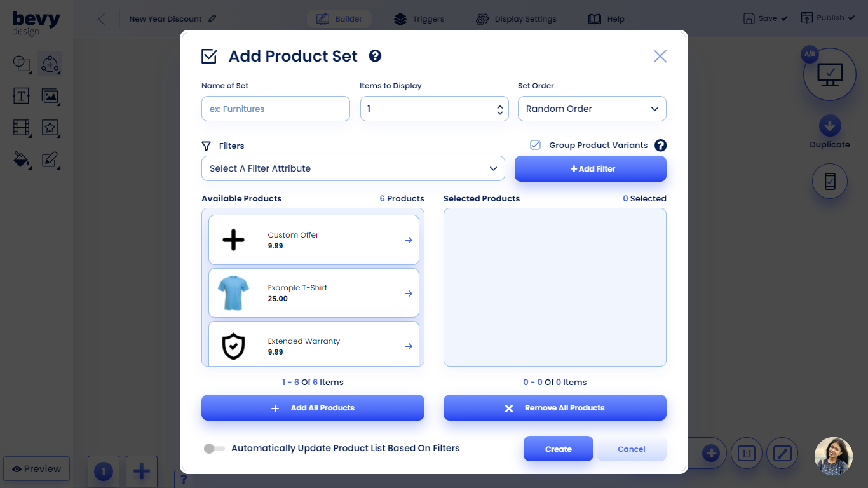Open the Image tool in the left toolbar

click(x=50, y=96)
